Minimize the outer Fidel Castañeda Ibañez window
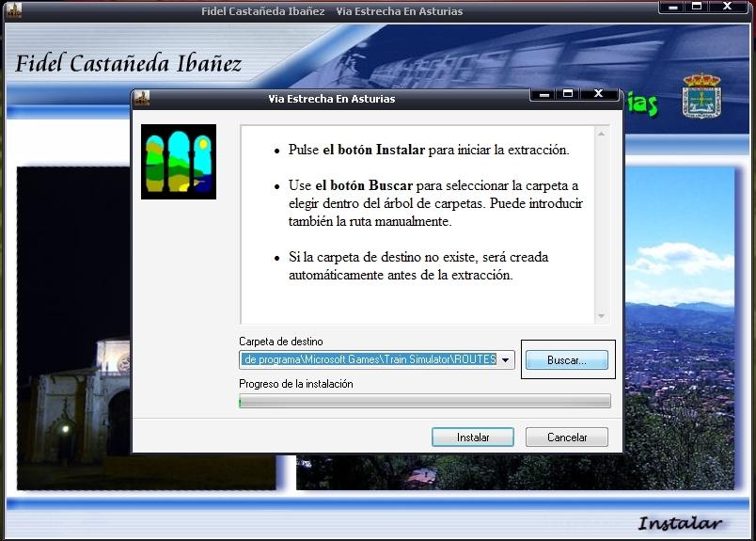Screen dimensions: 756x541 point(671,7)
